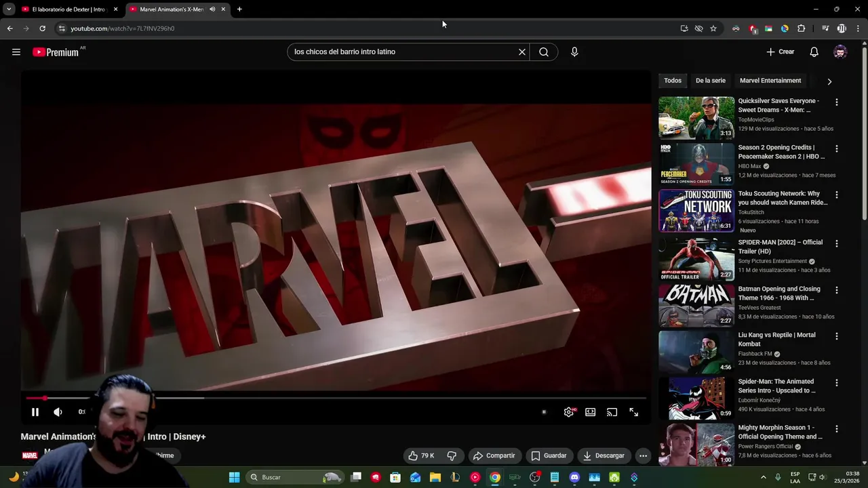Image resolution: width=868 pixels, height=488 pixels.
Task: Open options for SPIDER-MAN 2002 trailer
Action: click(x=836, y=243)
